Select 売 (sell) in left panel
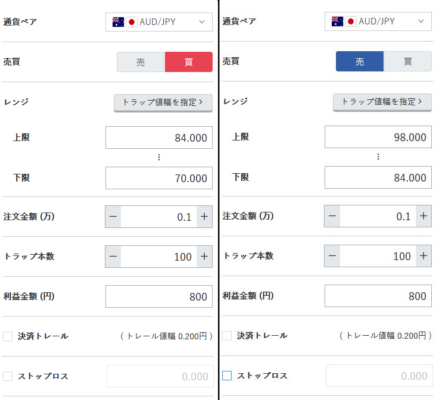The height and width of the screenshot is (400, 436). tap(141, 62)
